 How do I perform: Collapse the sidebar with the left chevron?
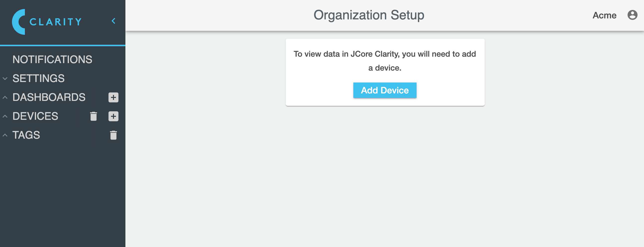coord(113,21)
